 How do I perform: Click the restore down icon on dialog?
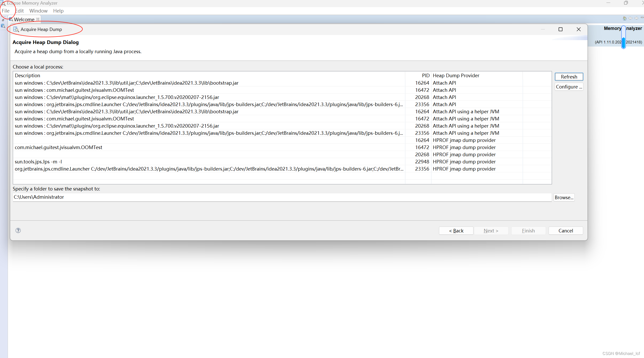tap(560, 29)
